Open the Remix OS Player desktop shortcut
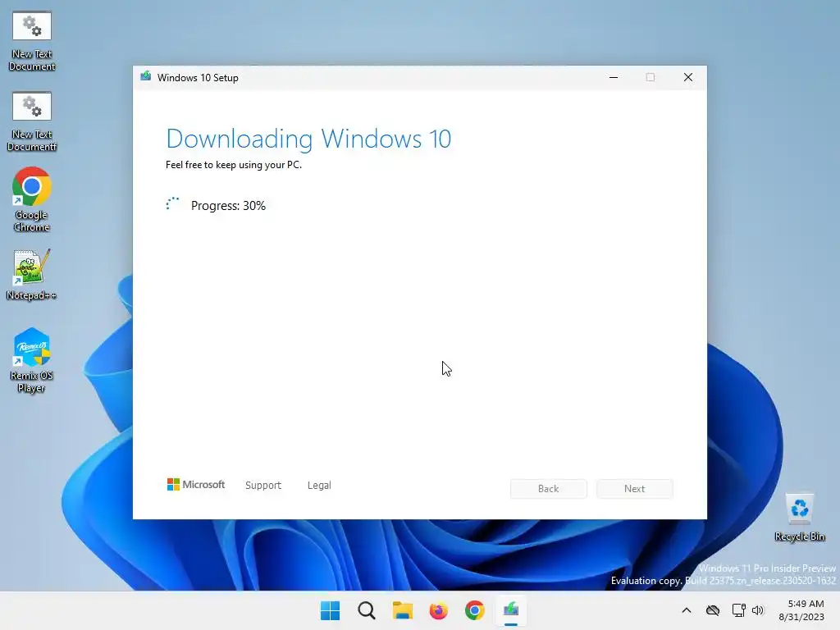 (x=32, y=360)
